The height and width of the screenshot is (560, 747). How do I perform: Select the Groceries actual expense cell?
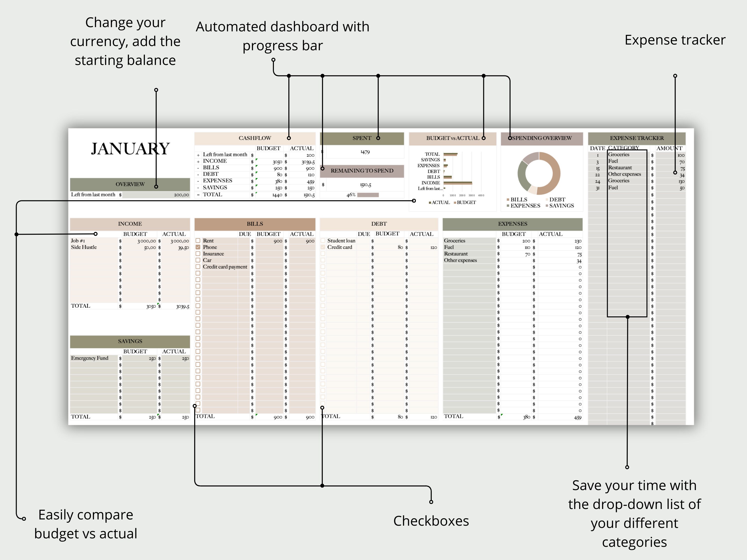pyautogui.click(x=560, y=241)
